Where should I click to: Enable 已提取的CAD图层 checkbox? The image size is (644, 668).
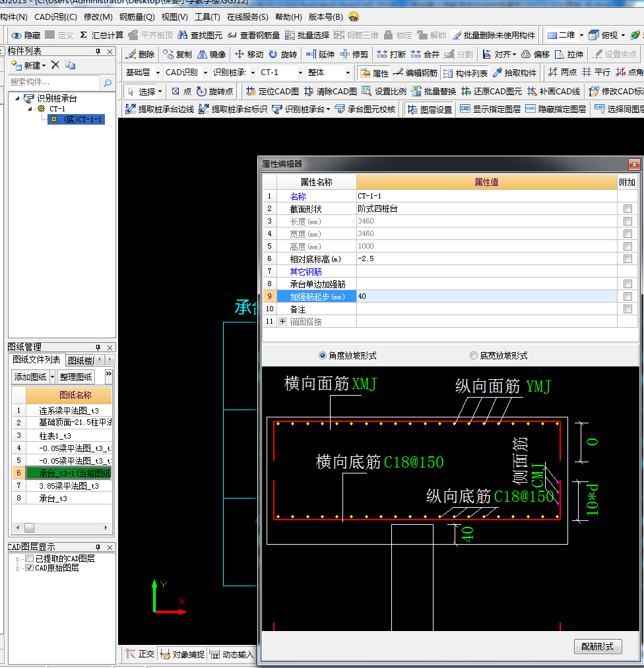point(30,558)
